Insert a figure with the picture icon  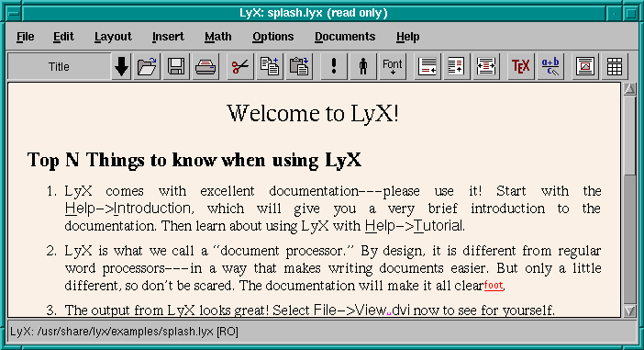(585, 66)
